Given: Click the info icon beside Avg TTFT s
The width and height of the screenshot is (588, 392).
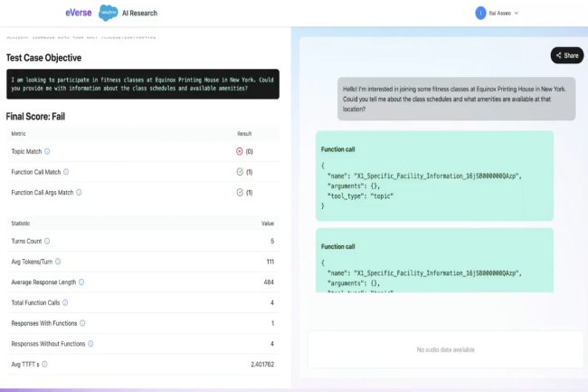Looking at the screenshot, I should click(43, 364).
